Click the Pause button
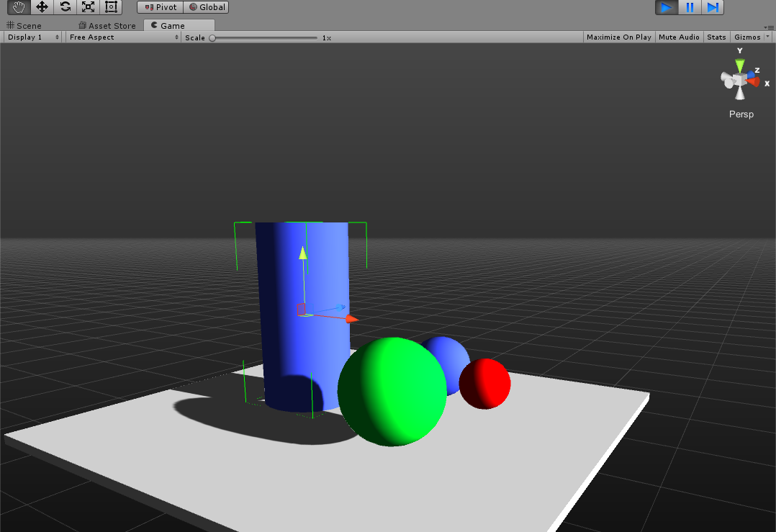 tap(690, 7)
